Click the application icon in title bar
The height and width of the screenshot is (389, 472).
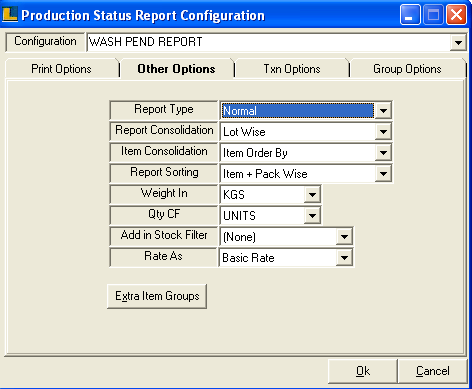pyautogui.click(x=10, y=15)
